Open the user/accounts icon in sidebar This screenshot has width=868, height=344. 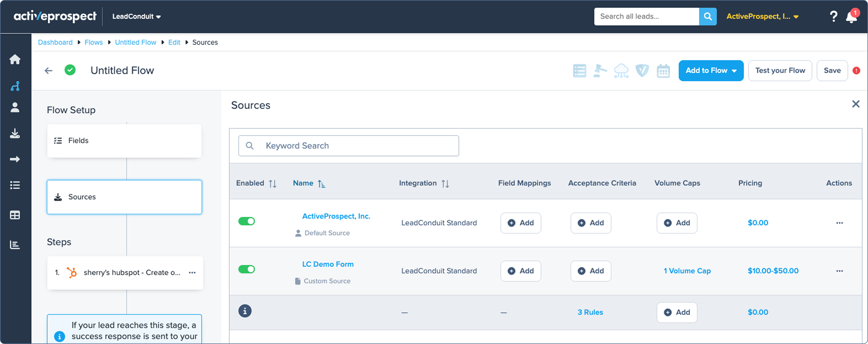tap(15, 107)
